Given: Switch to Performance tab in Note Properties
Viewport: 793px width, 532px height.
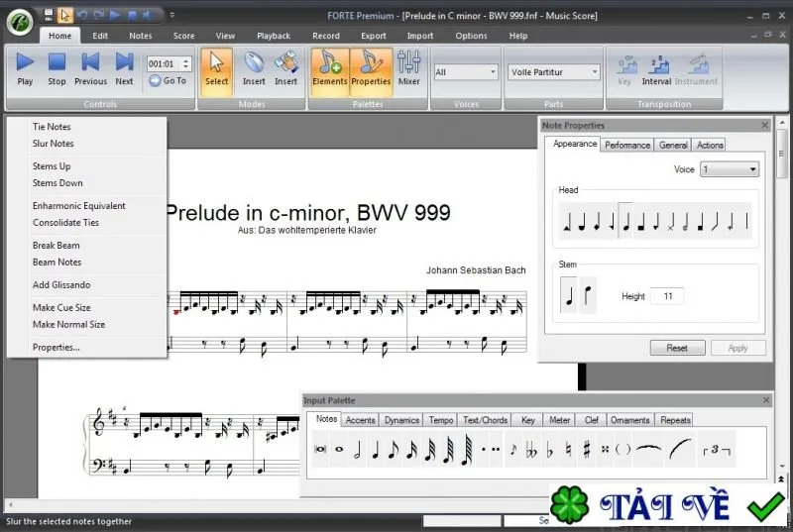Looking at the screenshot, I should [x=627, y=145].
